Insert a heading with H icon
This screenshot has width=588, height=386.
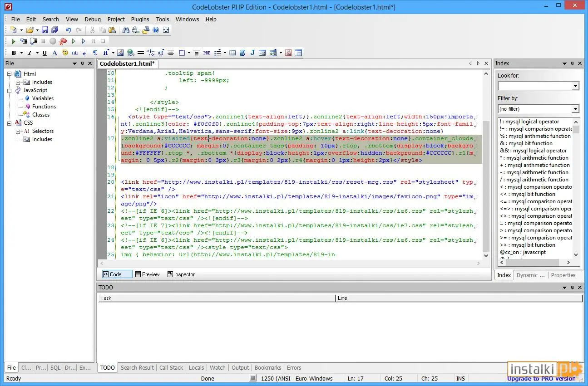106,53
